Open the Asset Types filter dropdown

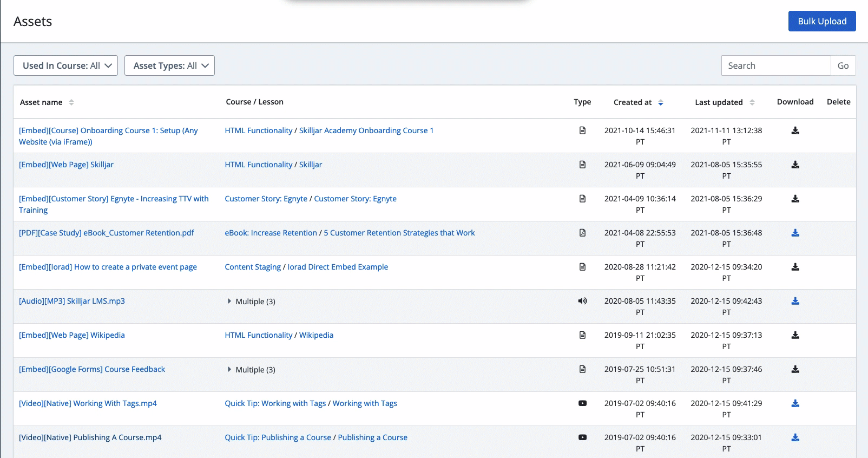coord(169,66)
